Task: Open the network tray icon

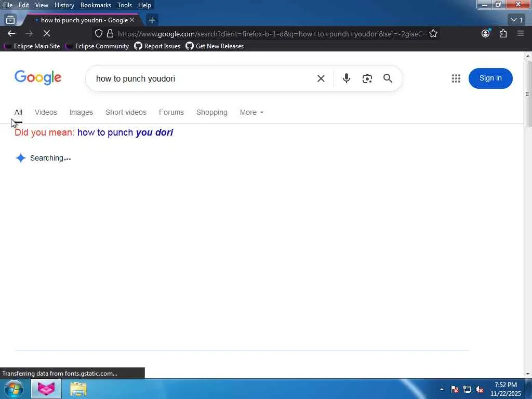Action: pos(467,389)
